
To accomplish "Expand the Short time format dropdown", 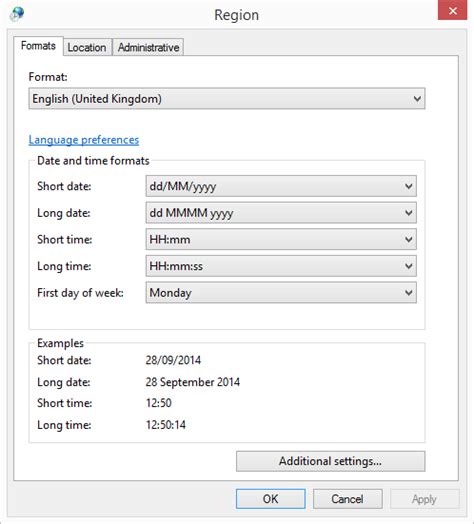I will click(281, 239).
